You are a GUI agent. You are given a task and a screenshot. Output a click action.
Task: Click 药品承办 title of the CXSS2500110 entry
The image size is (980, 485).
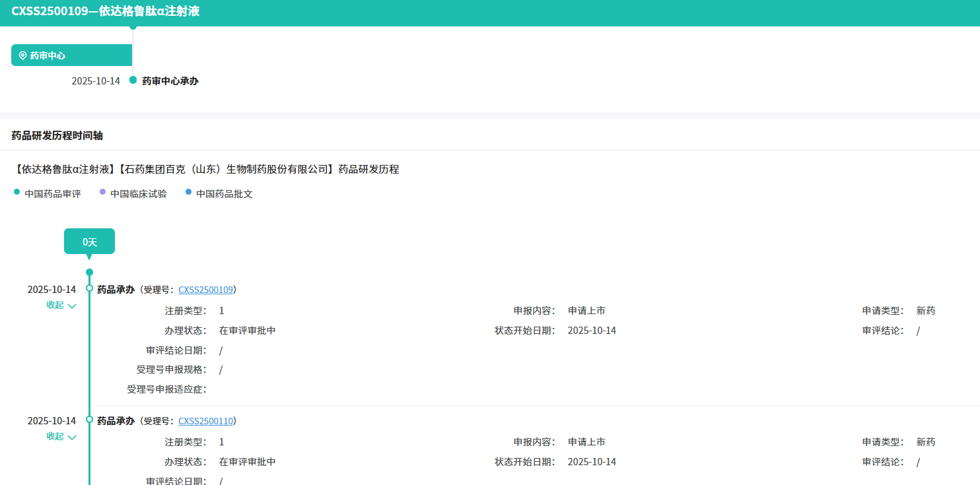coord(116,421)
